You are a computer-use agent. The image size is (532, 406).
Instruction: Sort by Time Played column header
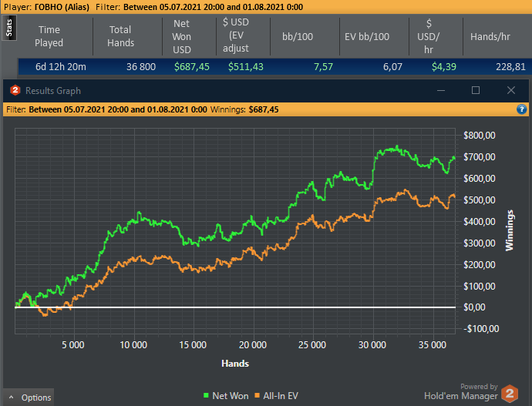(x=49, y=36)
